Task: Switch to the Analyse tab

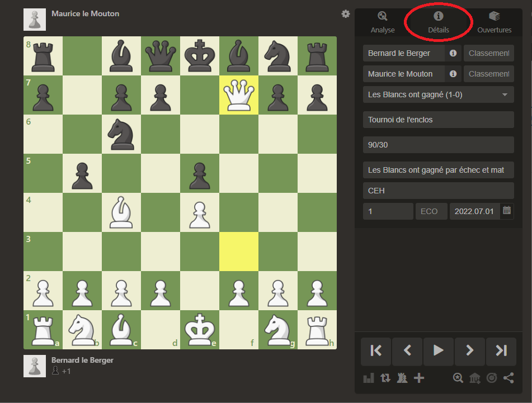Action: coord(383,22)
